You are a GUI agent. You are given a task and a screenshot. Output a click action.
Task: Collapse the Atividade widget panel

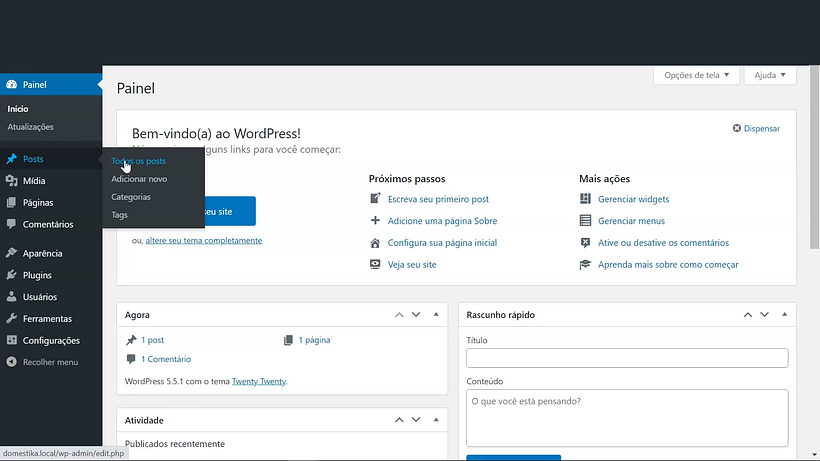pos(436,420)
